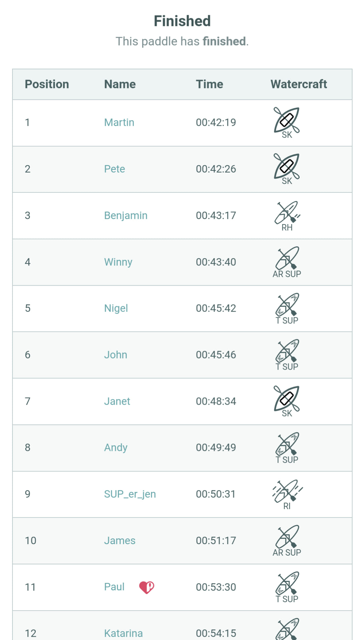Click James's AR SUP watercraft icon

[287, 541]
